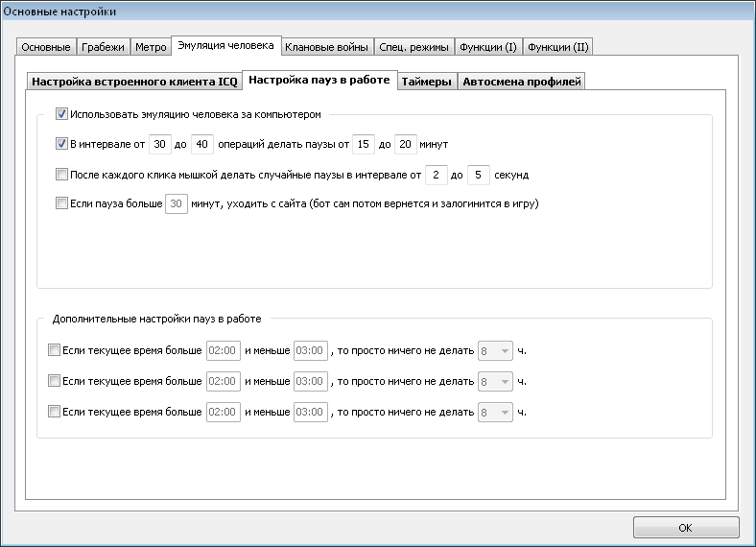The height and width of the screenshot is (547, 756).
Task: Go to the Клановые войны tab
Action: (326, 47)
